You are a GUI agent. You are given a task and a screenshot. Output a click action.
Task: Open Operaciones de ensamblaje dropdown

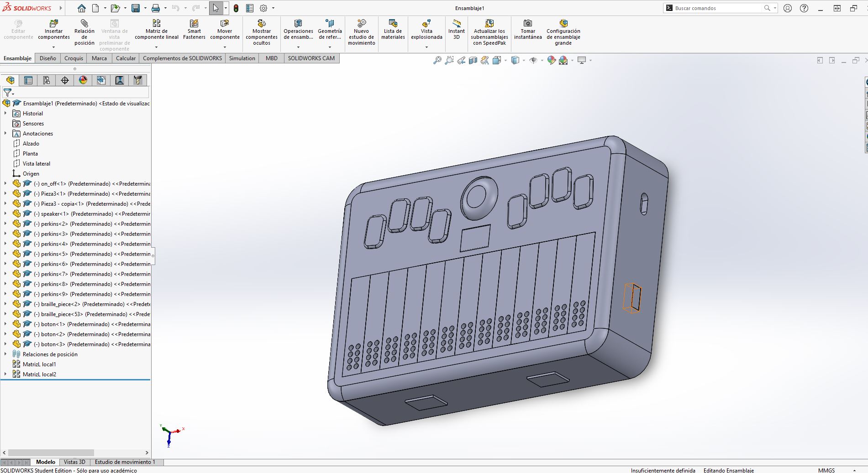click(298, 47)
